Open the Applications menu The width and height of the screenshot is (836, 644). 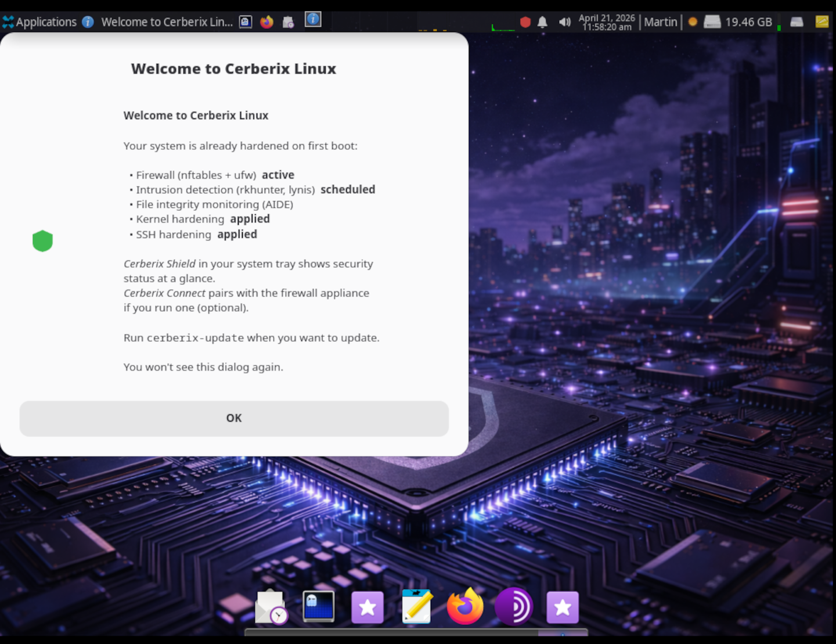pyautogui.click(x=41, y=22)
